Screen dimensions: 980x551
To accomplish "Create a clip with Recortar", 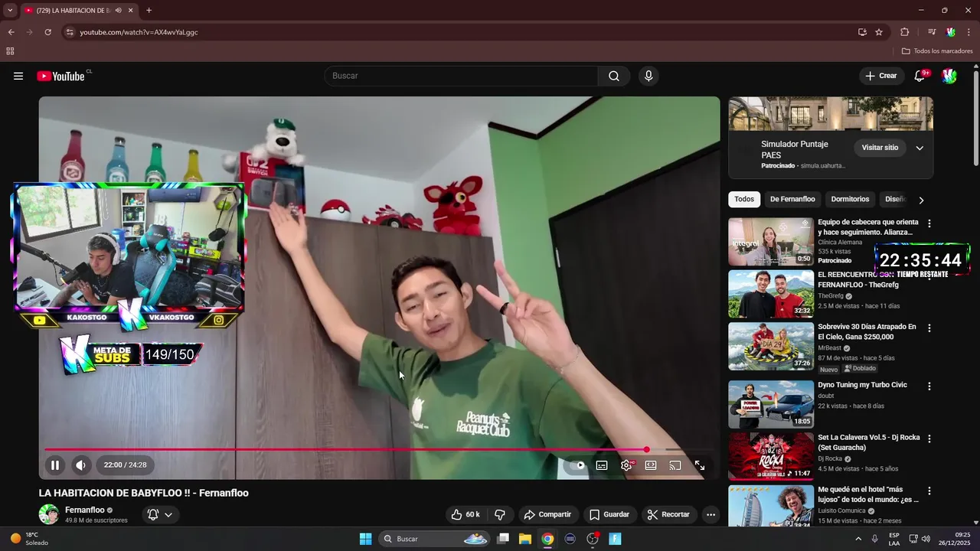I will pos(668,514).
